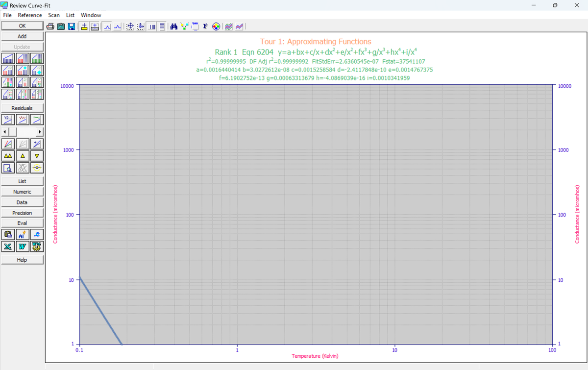Viewport: 588px width, 370px height.
Task: Click the bold F font icon
Action: (205, 26)
